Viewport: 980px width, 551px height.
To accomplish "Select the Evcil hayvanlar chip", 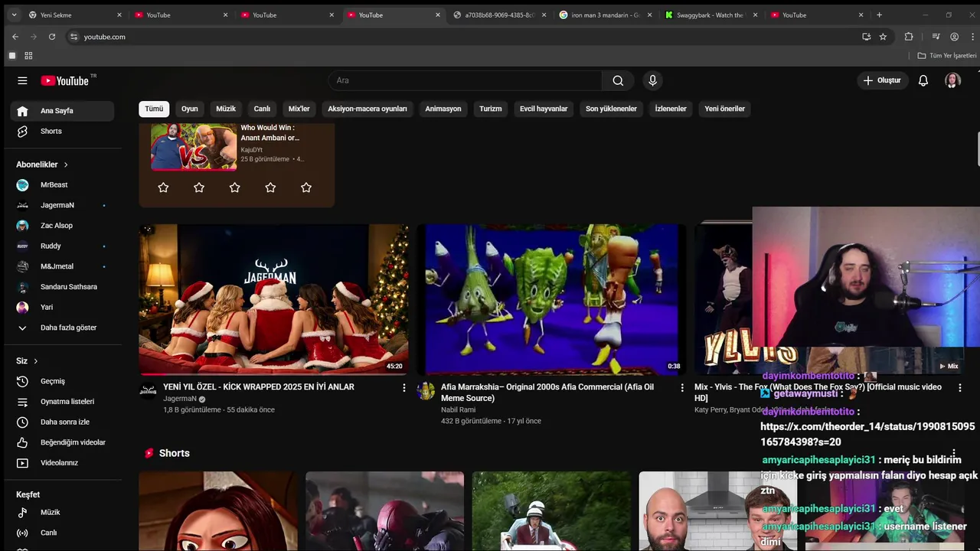I will 544,109.
